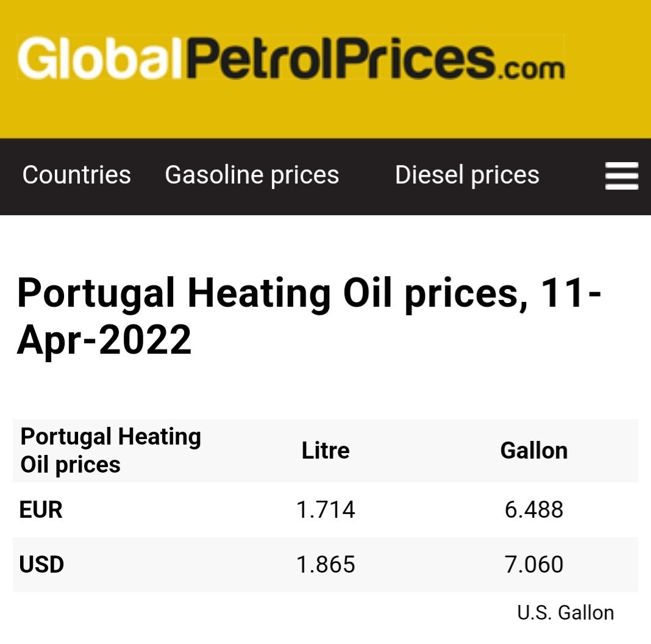
Task: Click the EUR row label
Action: (x=41, y=510)
